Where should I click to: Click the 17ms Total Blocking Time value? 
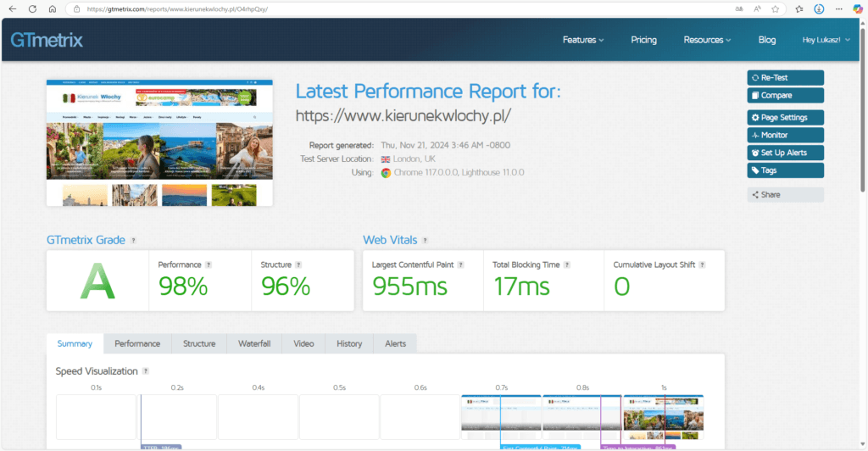(x=521, y=287)
